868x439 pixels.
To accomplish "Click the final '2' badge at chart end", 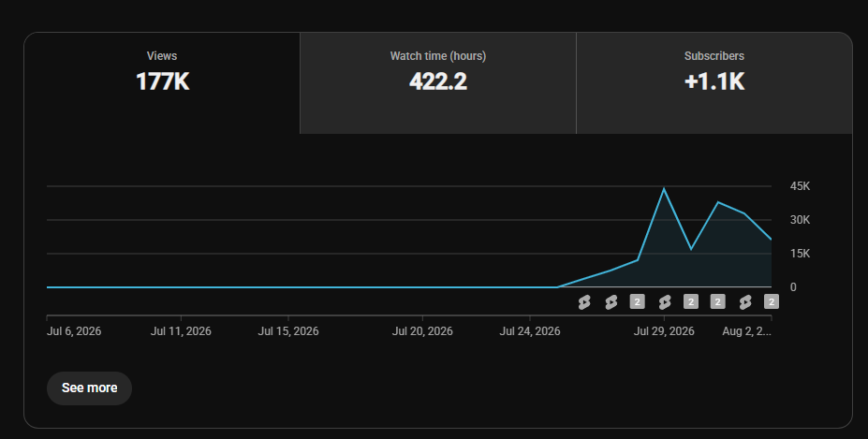I will click(772, 301).
